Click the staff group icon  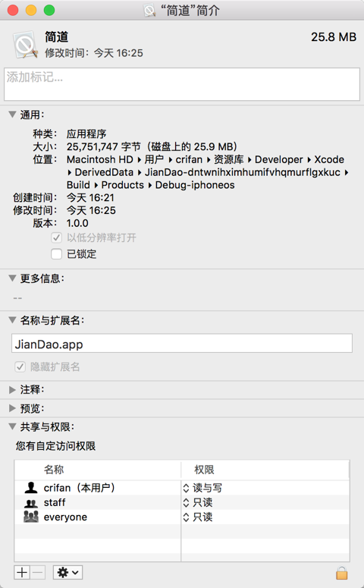click(x=31, y=502)
